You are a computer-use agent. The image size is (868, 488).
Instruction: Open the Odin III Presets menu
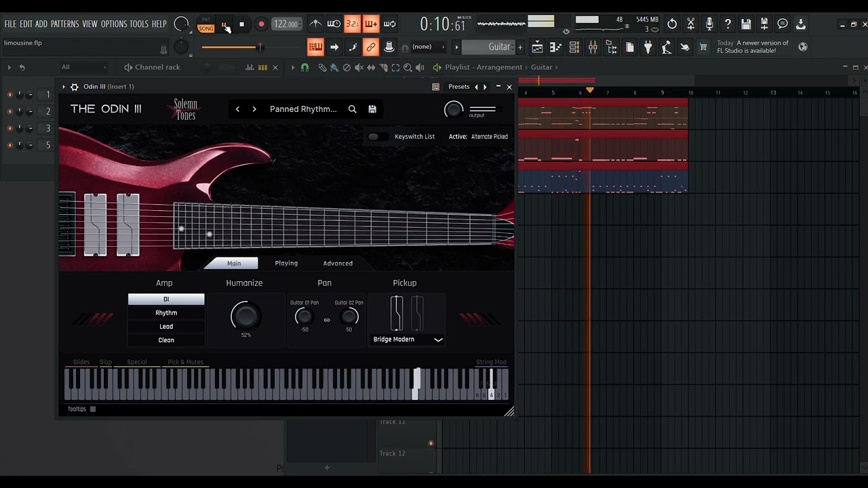pos(458,87)
